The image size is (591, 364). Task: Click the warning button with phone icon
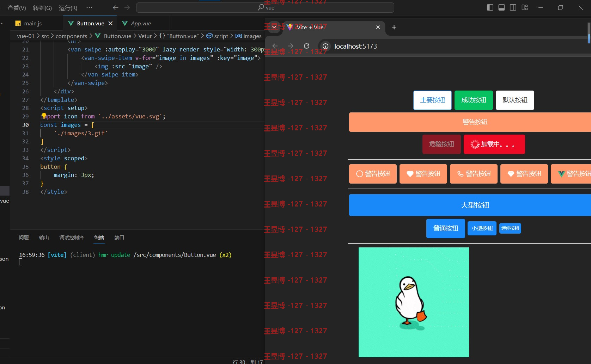[x=474, y=174]
